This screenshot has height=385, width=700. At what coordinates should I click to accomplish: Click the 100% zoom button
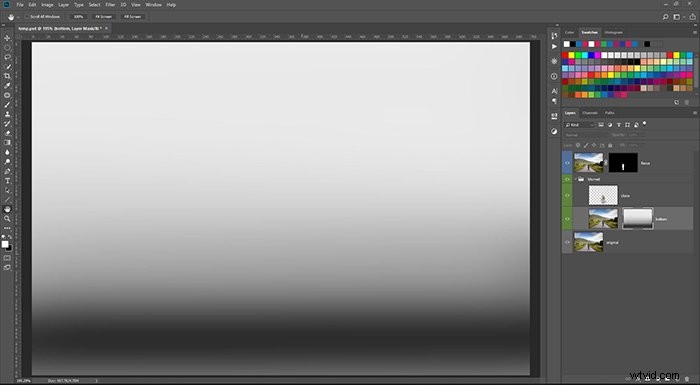tap(79, 17)
